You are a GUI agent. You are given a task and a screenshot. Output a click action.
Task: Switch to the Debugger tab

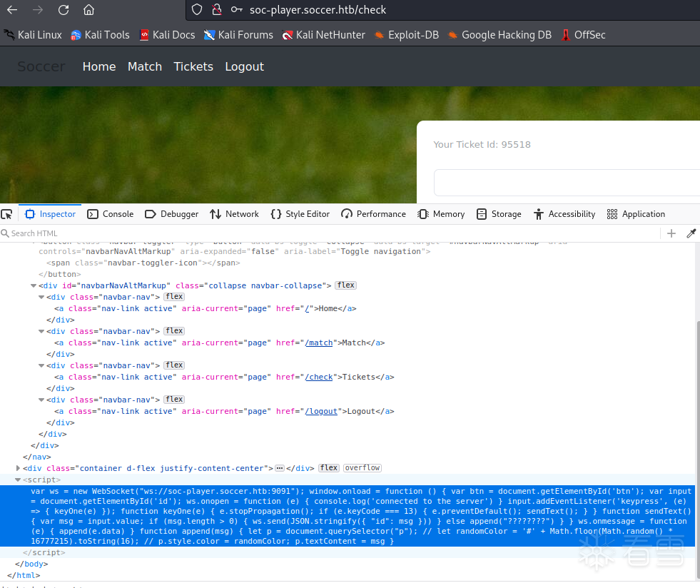coord(172,214)
